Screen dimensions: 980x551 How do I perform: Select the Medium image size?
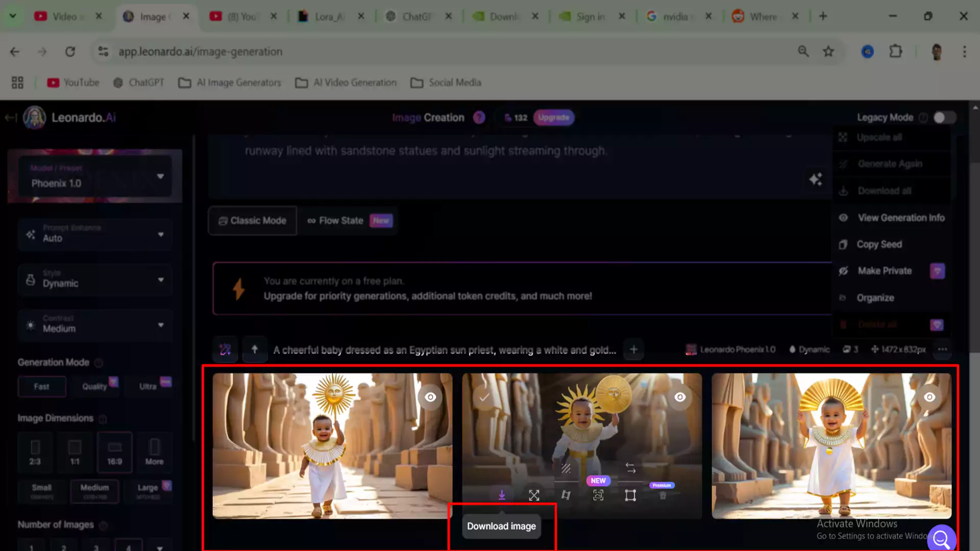tap(95, 491)
